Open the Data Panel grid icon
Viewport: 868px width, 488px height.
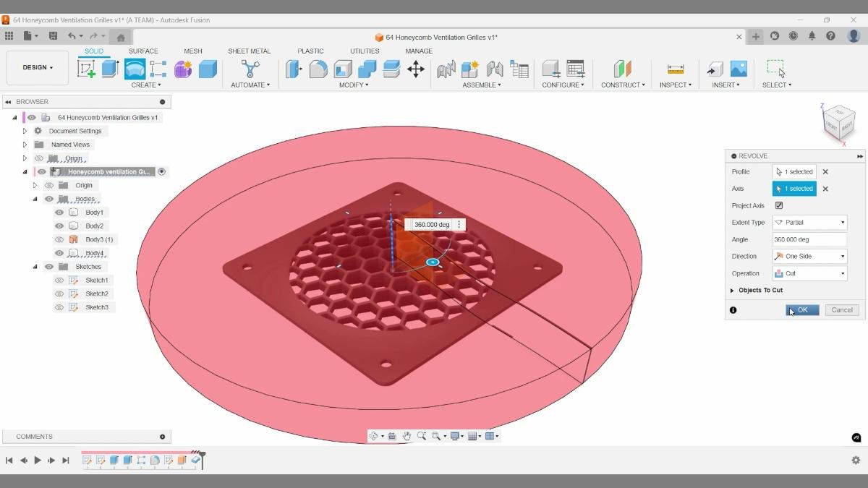click(x=9, y=36)
